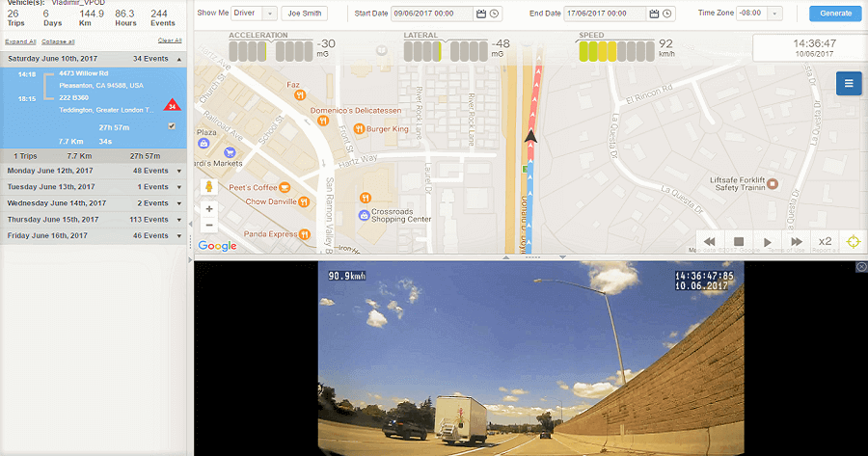This screenshot has height=456, width=868.
Task: Center map on vehicle crosshair icon
Action: (x=854, y=242)
